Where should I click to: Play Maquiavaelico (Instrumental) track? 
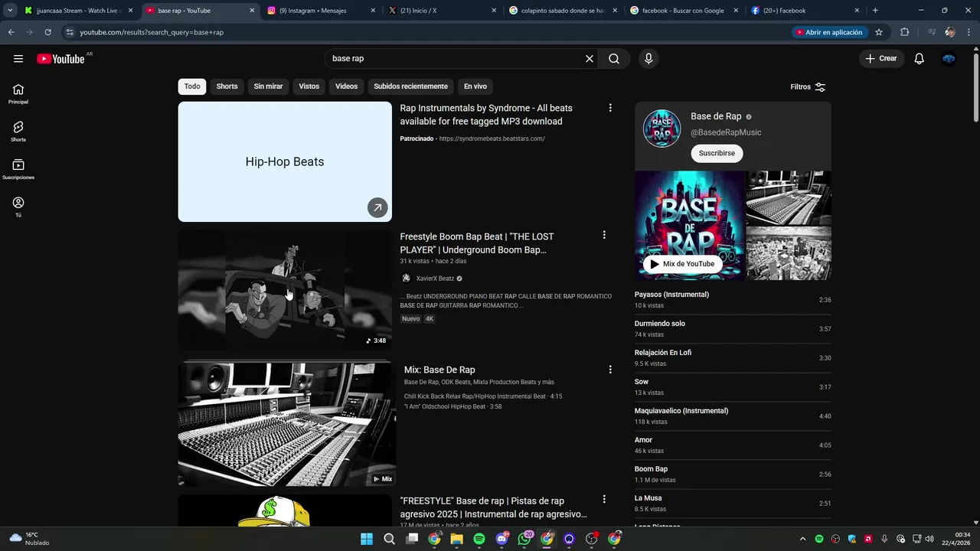coord(733,416)
